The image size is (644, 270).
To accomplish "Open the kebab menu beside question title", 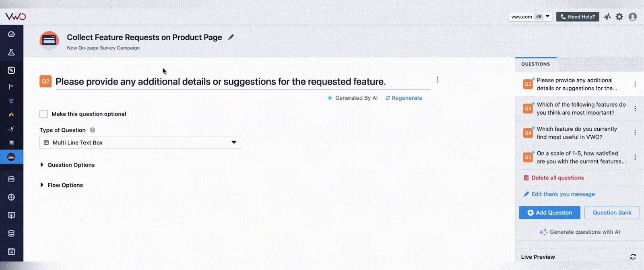I will 438,80.
